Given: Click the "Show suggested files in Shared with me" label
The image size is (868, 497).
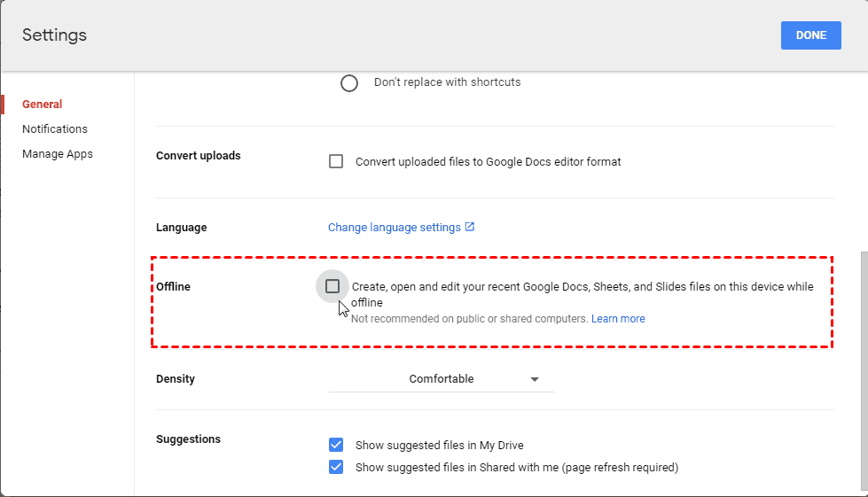Looking at the screenshot, I should pos(516,468).
